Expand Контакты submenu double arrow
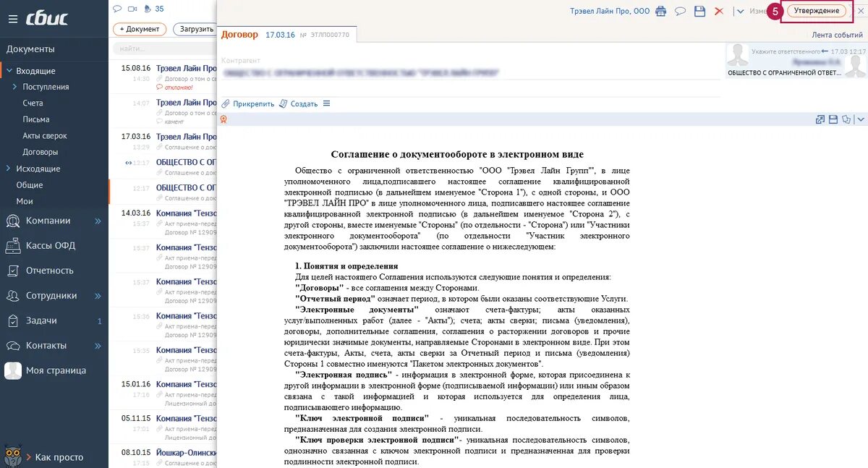Screen dimensions: 868x468 click(98, 346)
